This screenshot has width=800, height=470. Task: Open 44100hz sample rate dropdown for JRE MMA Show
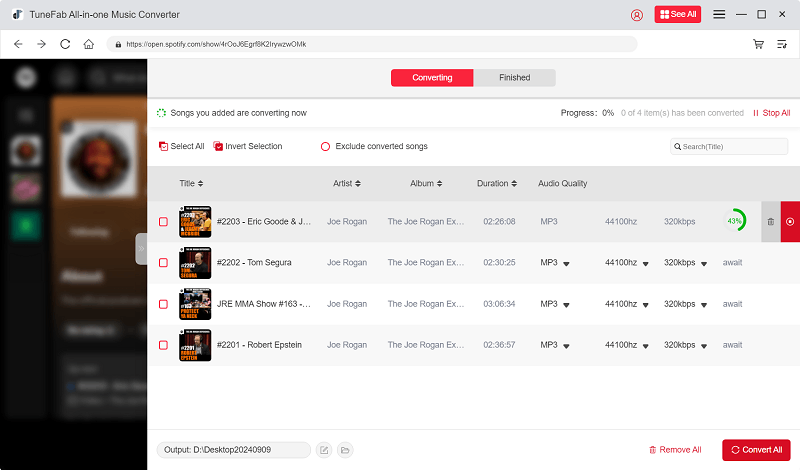pyautogui.click(x=645, y=304)
